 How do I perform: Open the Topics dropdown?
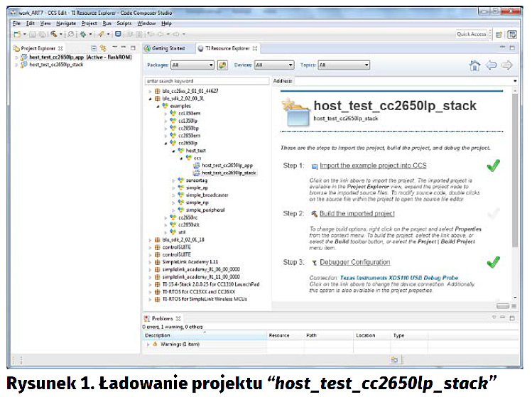tap(342, 65)
